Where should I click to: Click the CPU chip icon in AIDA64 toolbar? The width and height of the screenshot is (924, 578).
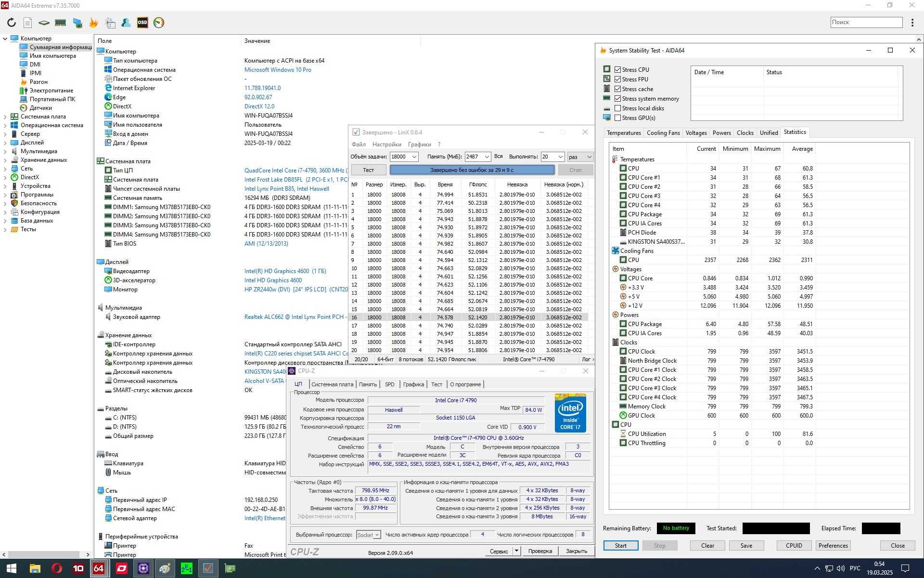point(44,23)
